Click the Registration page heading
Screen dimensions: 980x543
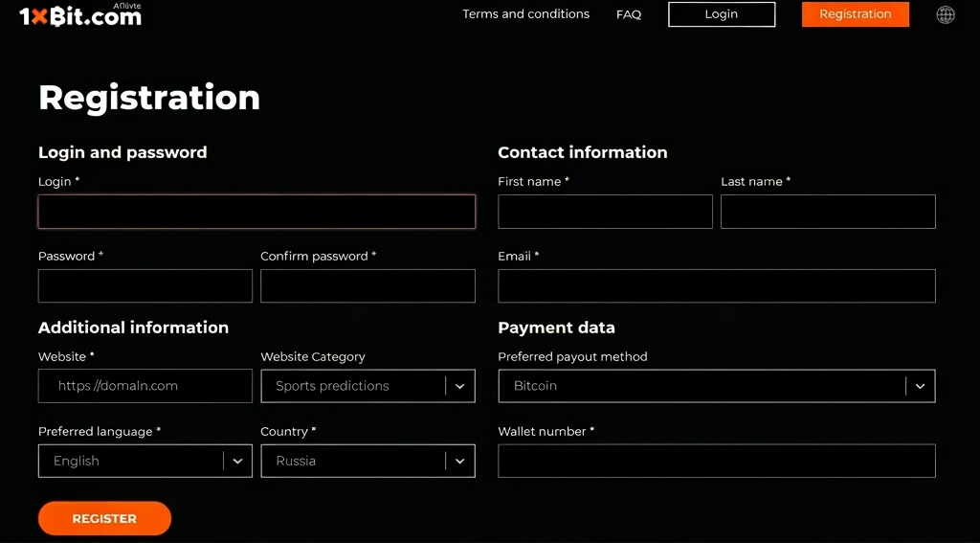[x=148, y=99]
